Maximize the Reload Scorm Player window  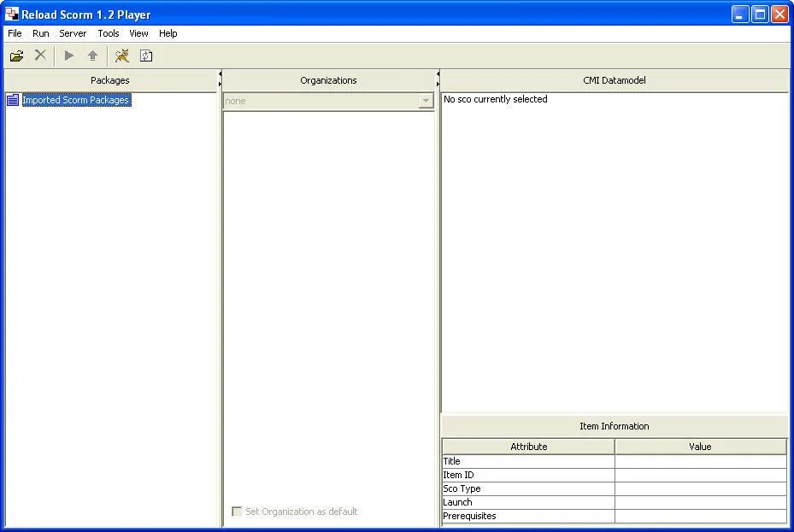(x=760, y=15)
